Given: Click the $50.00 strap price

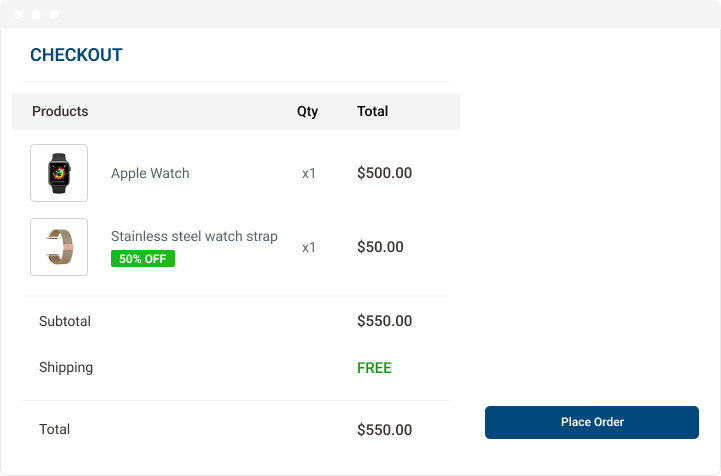Looking at the screenshot, I should (380, 247).
